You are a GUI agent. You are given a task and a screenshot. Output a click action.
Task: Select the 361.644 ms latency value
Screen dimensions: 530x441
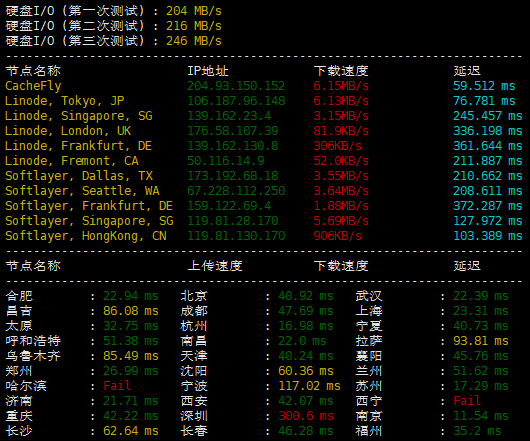coord(487,146)
